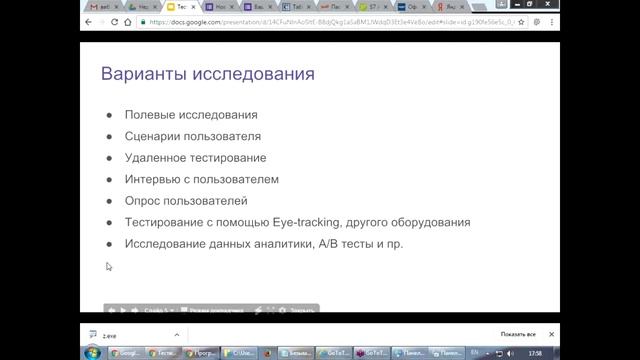Screen dimensions: 640x360
Task: Close the Gmail tab
Action: point(116,7)
